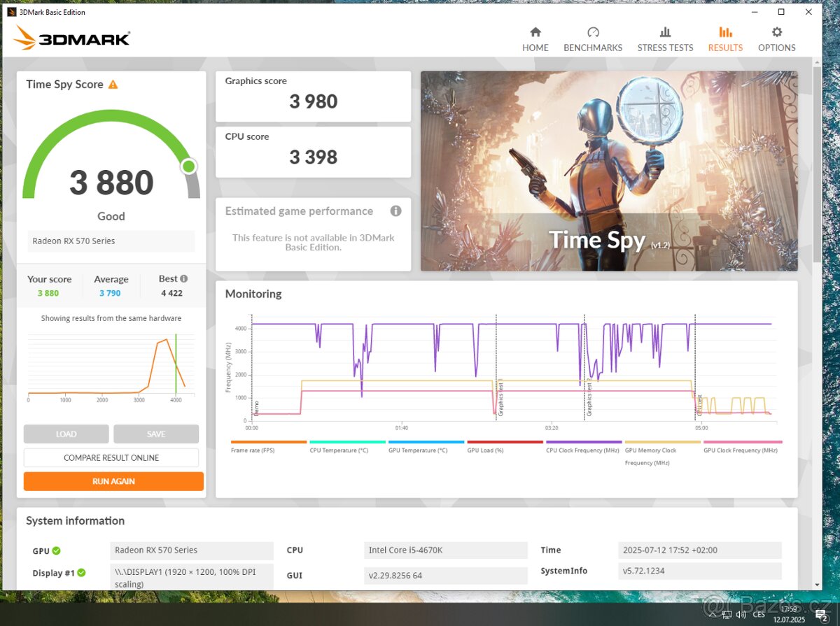Click the warning icon beside Time Spy Score
Viewport: 840px width, 626px height.
(113, 85)
